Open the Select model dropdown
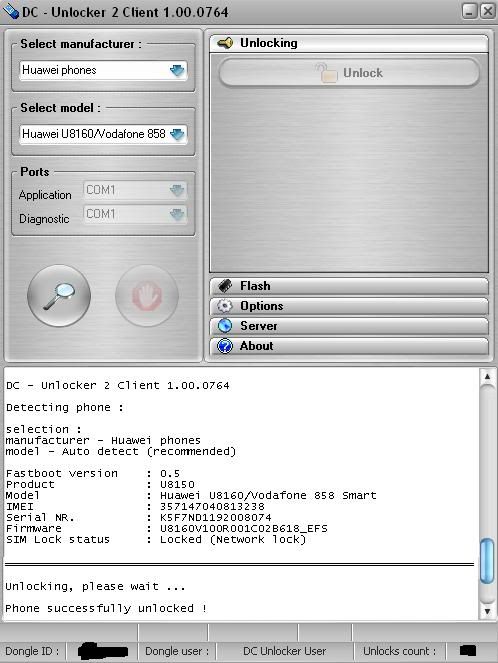Viewport: 498px width, 663px height. pos(104,134)
